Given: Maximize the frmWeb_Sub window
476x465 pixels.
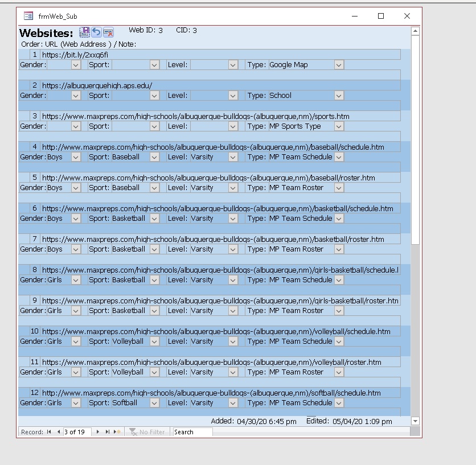Looking at the screenshot, I should click(381, 16).
